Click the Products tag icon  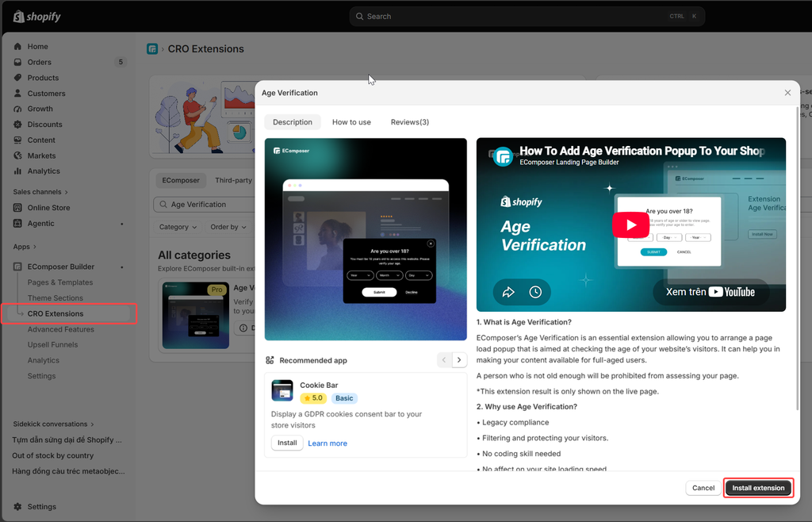point(17,78)
